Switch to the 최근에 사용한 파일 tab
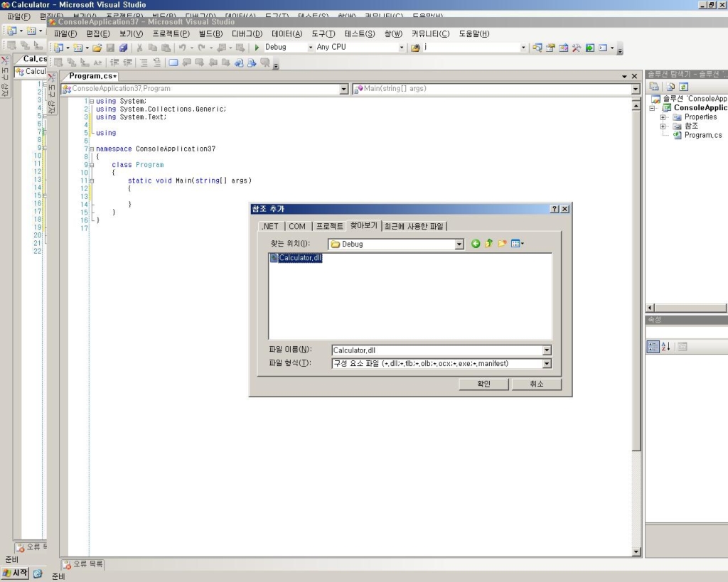The image size is (728, 582). coord(414,227)
